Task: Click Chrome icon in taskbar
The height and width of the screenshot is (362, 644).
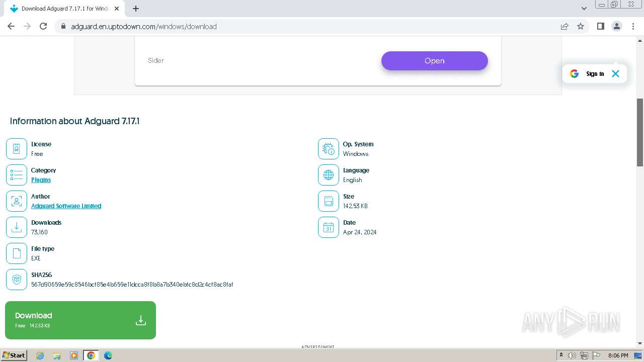Action: coord(91,355)
